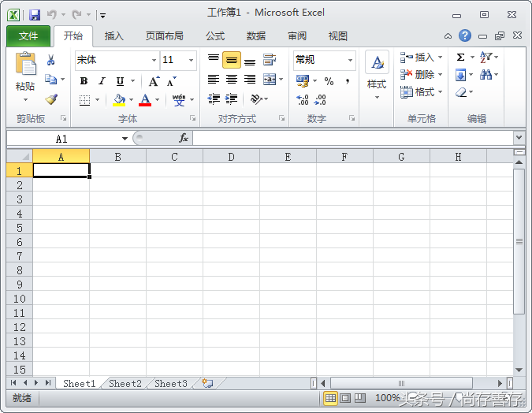This screenshot has height=413, width=532.
Task: Apply Comma style number format
Action: coord(348,81)
